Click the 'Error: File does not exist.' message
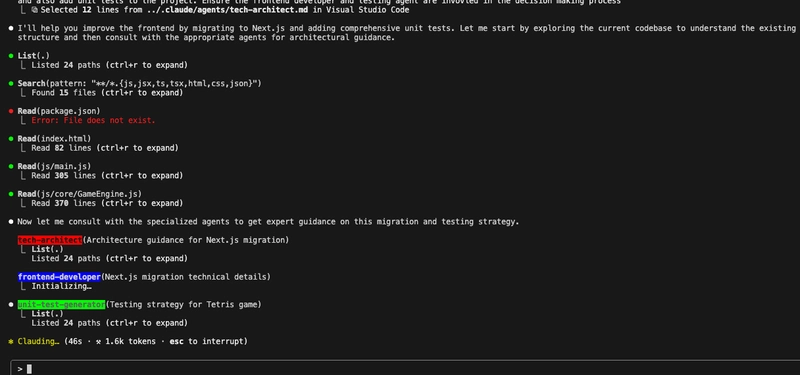The width and height of the screenshot is (800, 375). click(93, 120)
